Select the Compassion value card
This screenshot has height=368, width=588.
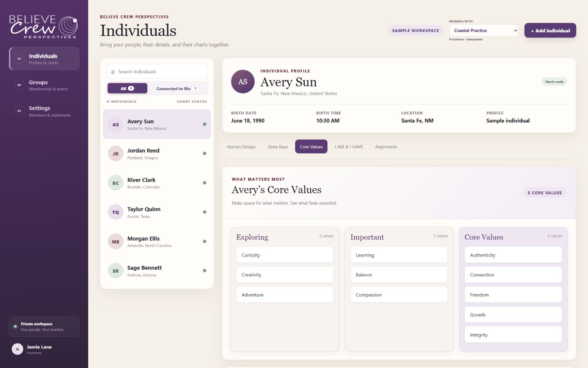[x=399, y=294]
